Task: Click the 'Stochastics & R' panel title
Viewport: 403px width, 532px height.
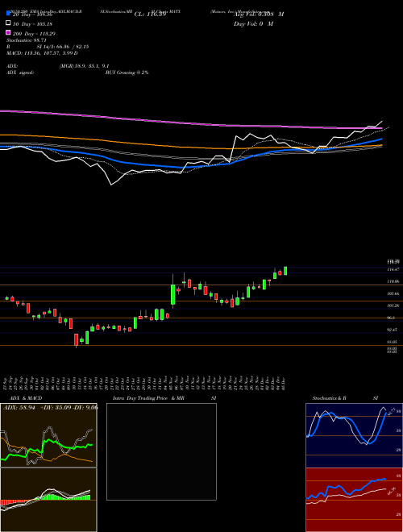Action: pos(330,398)
